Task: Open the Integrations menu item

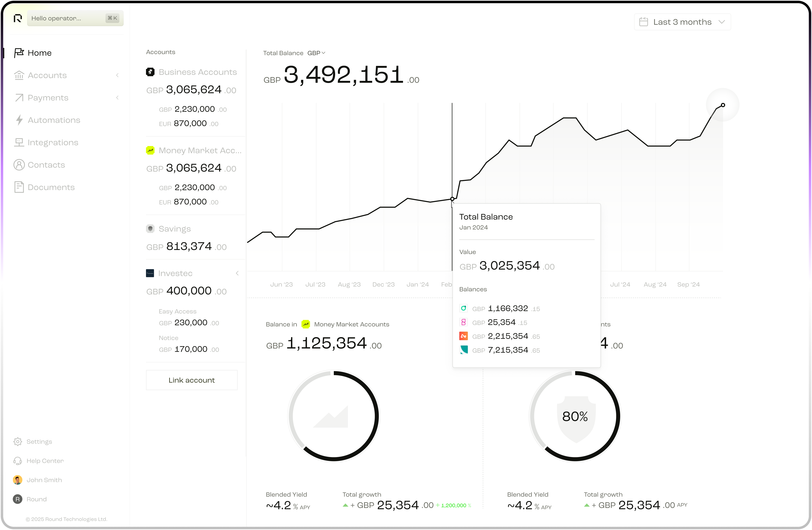Action: (53, 142)
